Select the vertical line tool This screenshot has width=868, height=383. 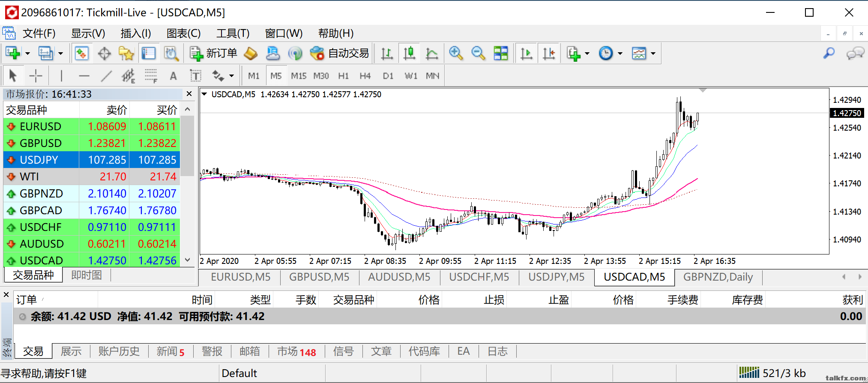click(62, 76)
